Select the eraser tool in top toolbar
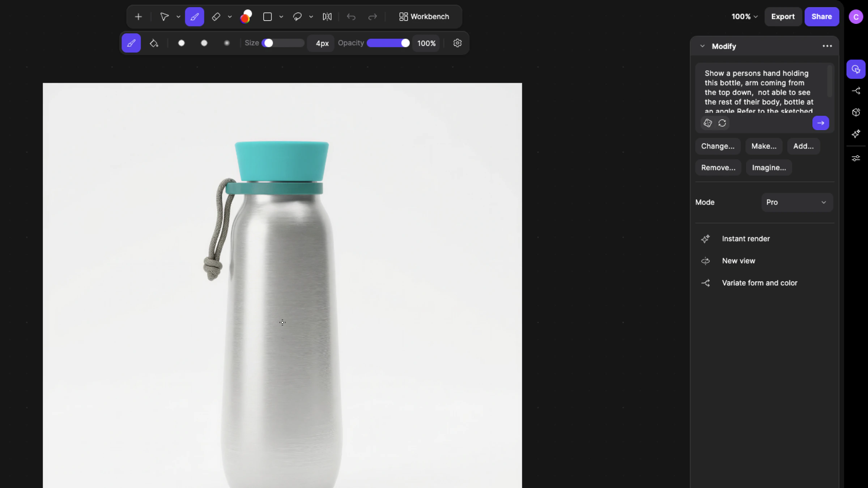The height and width of the screenshot is (488, 868). tap(216, 17)
